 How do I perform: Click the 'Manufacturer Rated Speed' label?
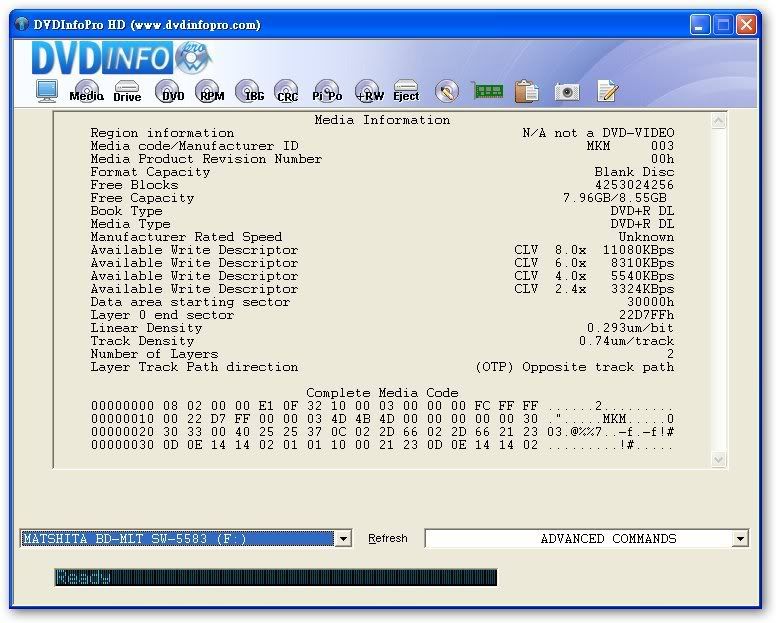(x=186, y=237)
